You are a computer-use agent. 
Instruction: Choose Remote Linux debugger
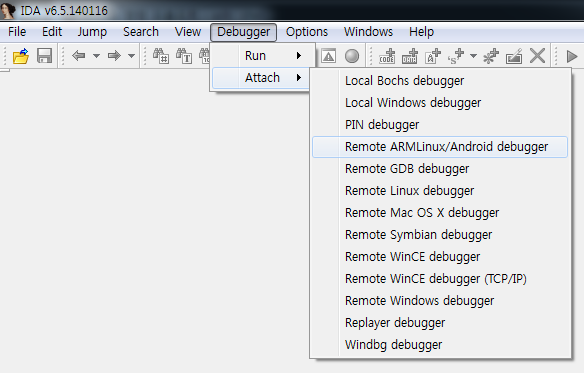pos(440,190)
